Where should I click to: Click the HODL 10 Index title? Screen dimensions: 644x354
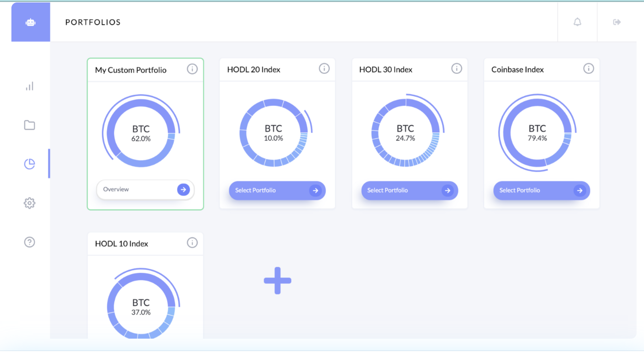122,243
